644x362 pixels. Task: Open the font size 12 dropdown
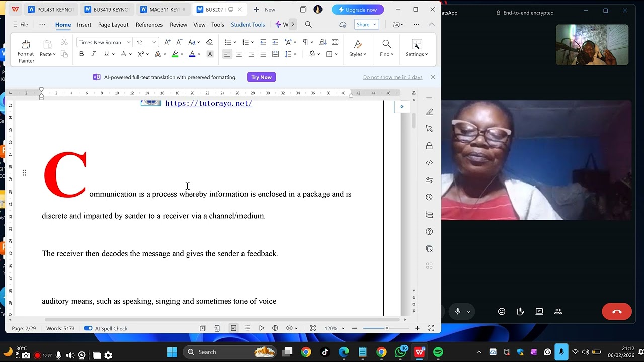[154, 42]
